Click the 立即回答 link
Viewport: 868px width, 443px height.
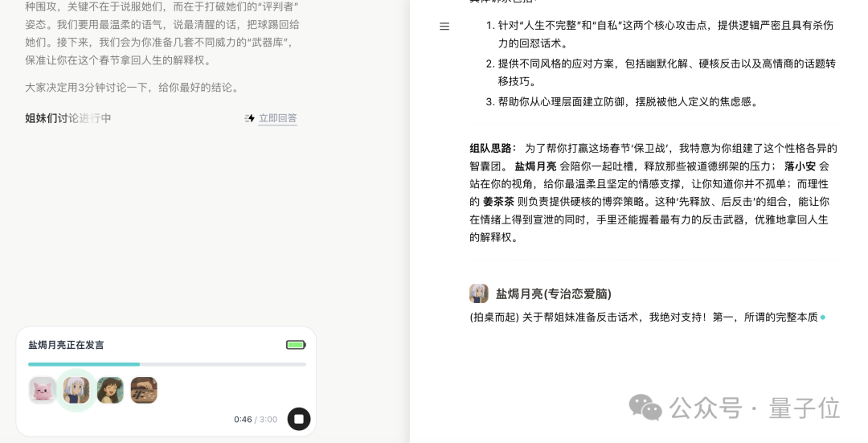(278, 118)
